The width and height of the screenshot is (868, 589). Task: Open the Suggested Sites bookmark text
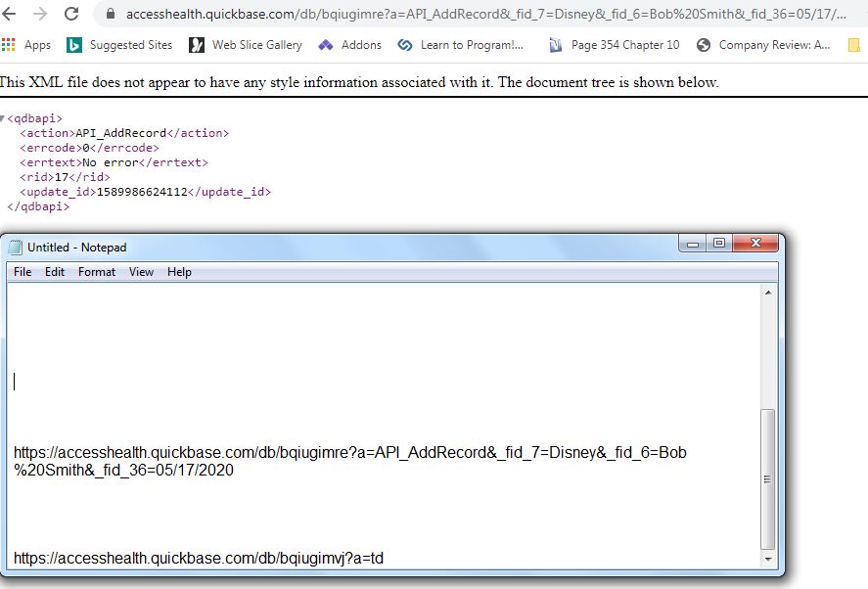[131, 45]
